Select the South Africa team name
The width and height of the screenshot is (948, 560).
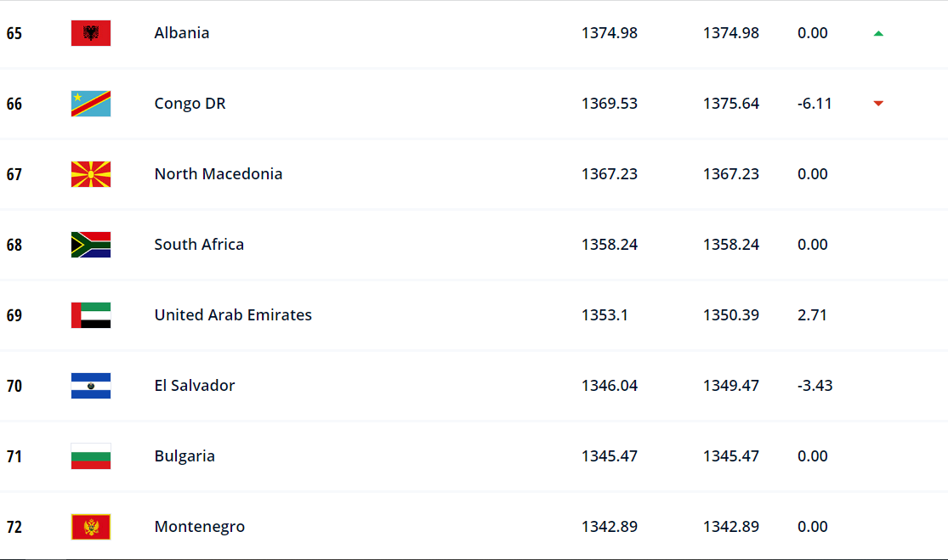(x=199, y=244)
